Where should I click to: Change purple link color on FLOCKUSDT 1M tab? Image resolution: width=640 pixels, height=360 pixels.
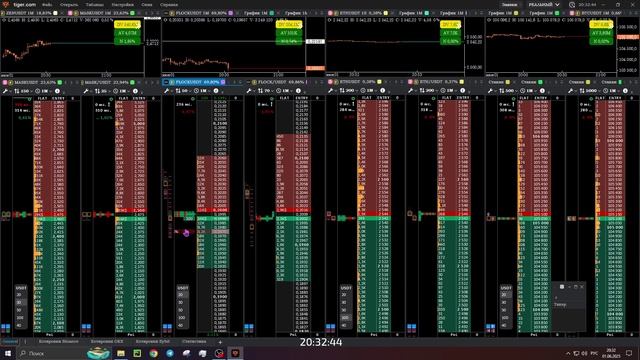pyautogui.click(x=231, y=13)
